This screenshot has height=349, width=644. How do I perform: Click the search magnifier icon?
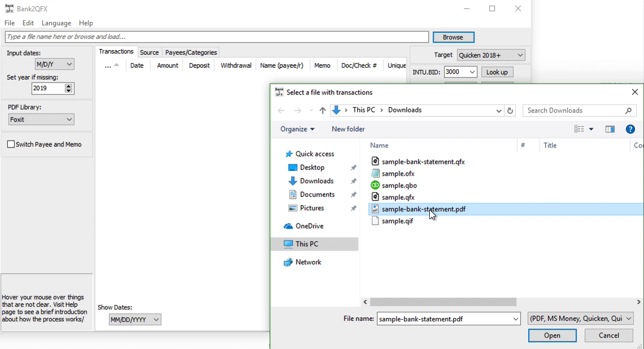(628, 111)
